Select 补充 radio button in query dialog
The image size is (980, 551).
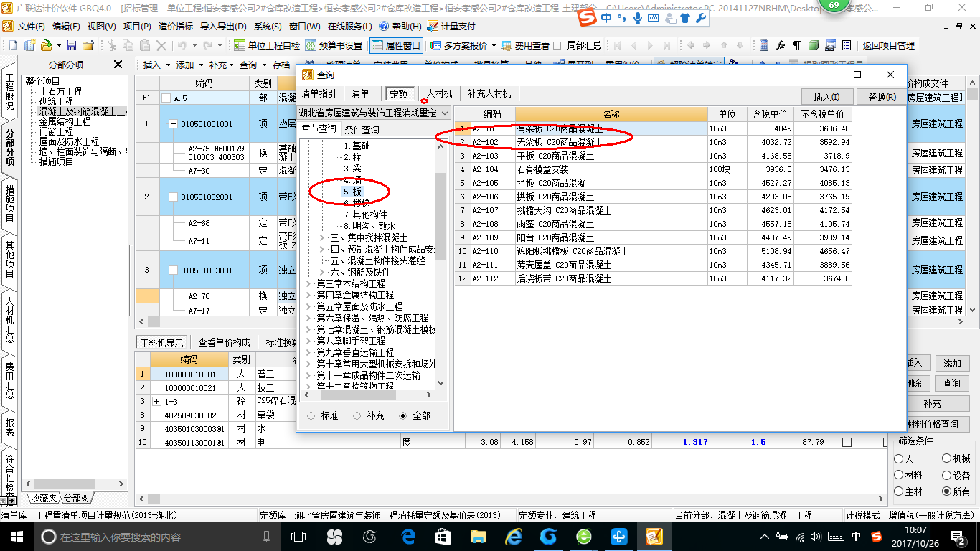(x=357, y=415)
